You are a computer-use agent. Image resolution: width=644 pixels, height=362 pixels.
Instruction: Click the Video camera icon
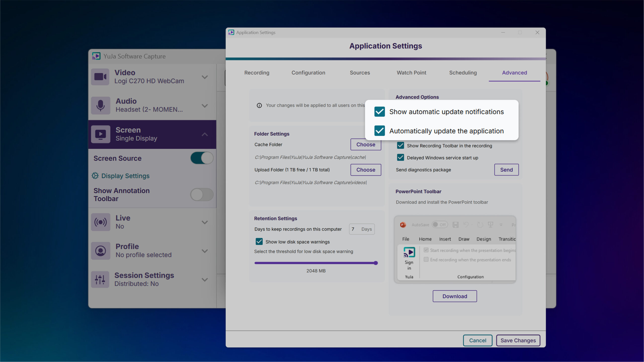coord(100,77)
